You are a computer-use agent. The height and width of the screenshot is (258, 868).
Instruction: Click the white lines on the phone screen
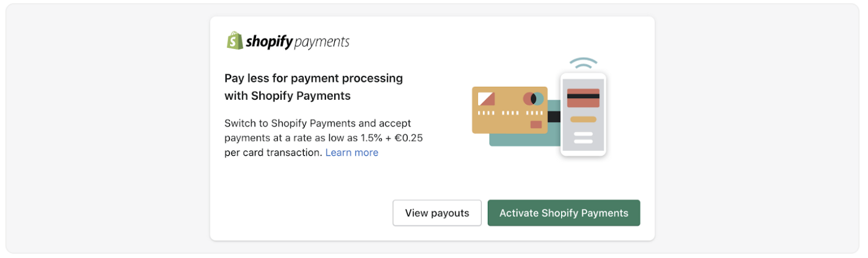(x=583, y=137)
